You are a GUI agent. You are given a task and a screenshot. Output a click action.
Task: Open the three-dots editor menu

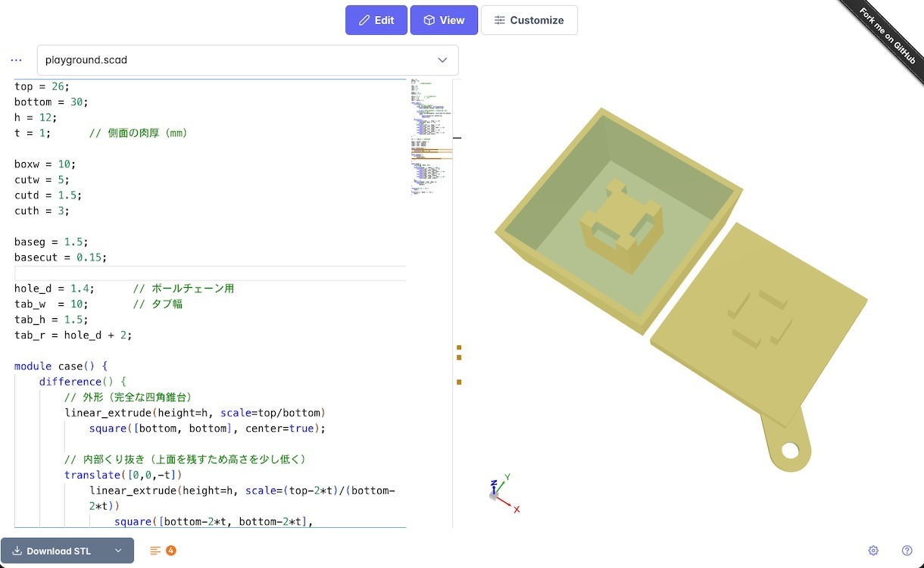[16, 60]
